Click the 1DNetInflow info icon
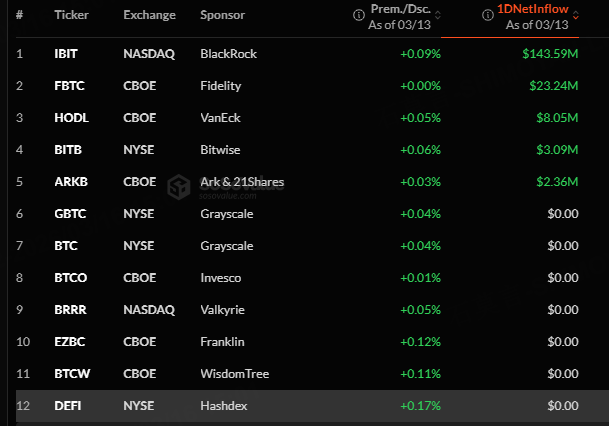Image resolution: width=609 pixels, height=426 pixels. tap(488, 15)
